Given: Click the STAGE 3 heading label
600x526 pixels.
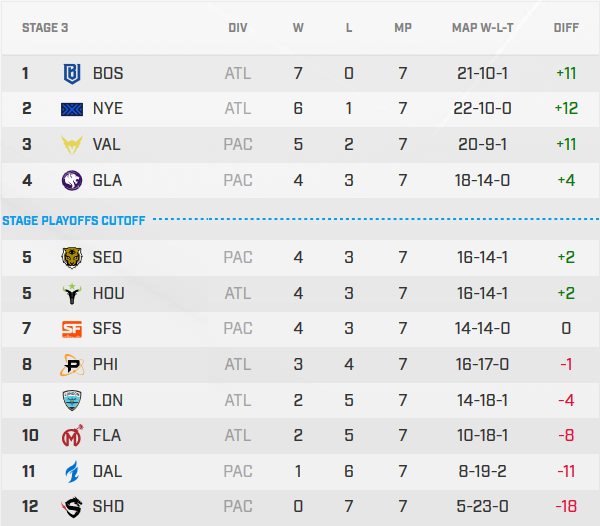Looking at the screenshot, I should pos(46,27).
